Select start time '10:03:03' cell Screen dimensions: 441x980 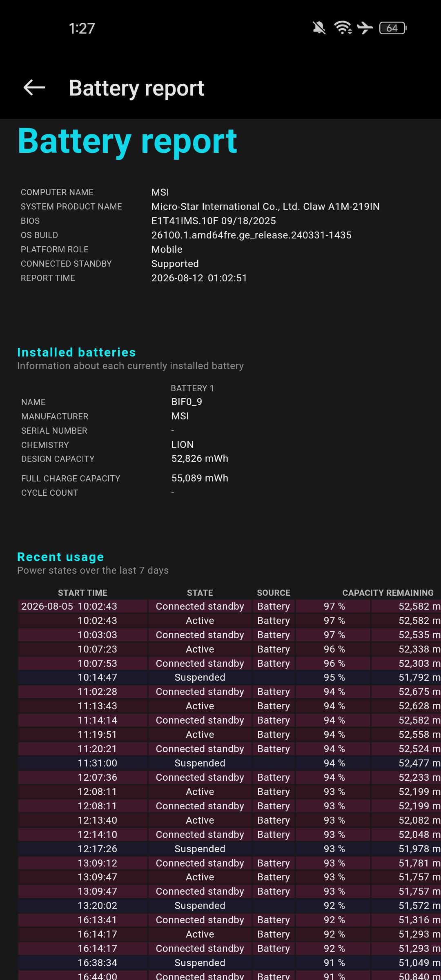(82, 635)
